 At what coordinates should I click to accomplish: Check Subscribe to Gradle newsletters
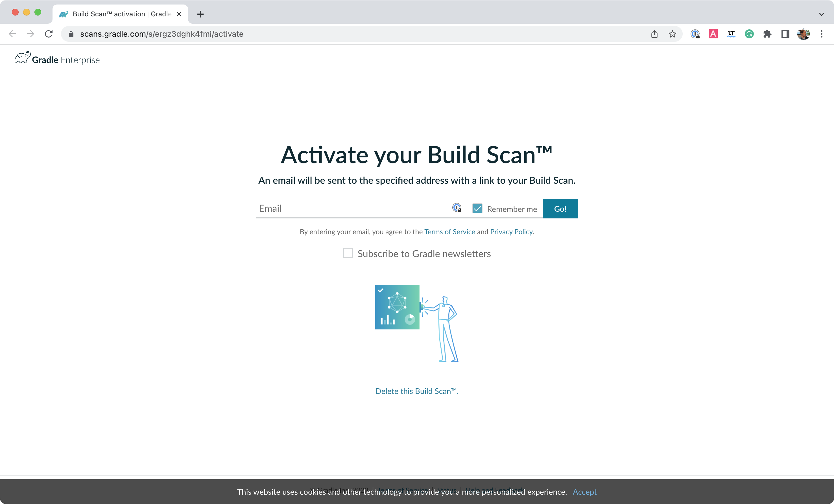[x=348, y=253]
